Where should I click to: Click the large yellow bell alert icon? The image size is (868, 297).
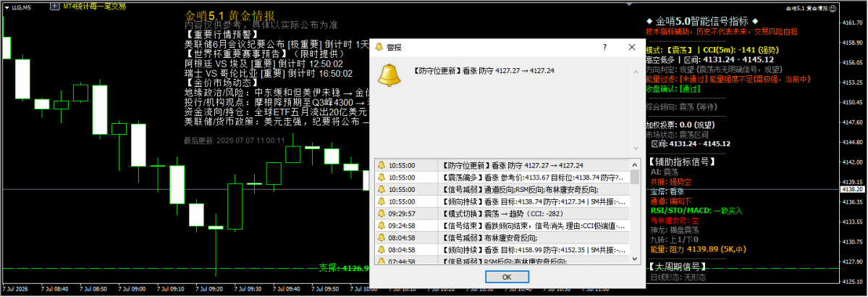[389, 74]
